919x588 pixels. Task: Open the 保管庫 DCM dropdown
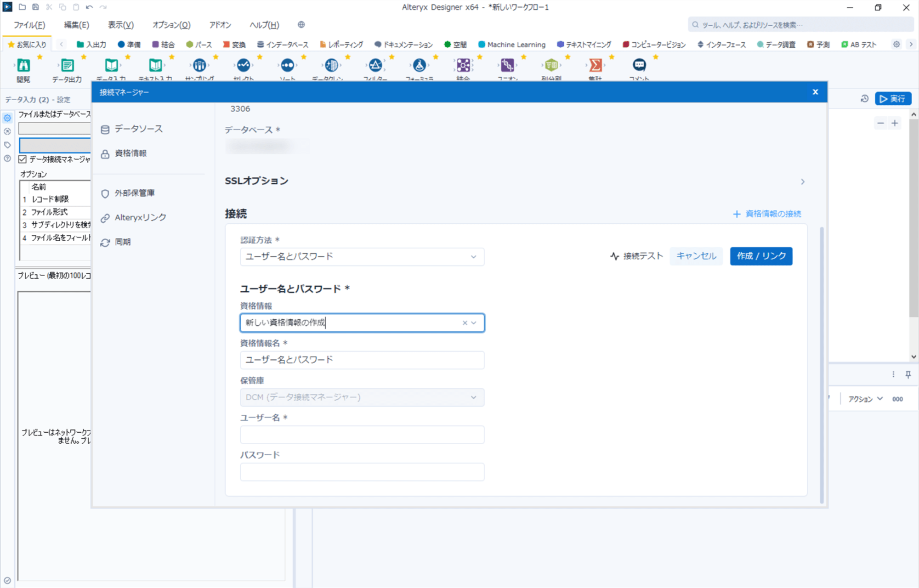click(x=362, y=397)
